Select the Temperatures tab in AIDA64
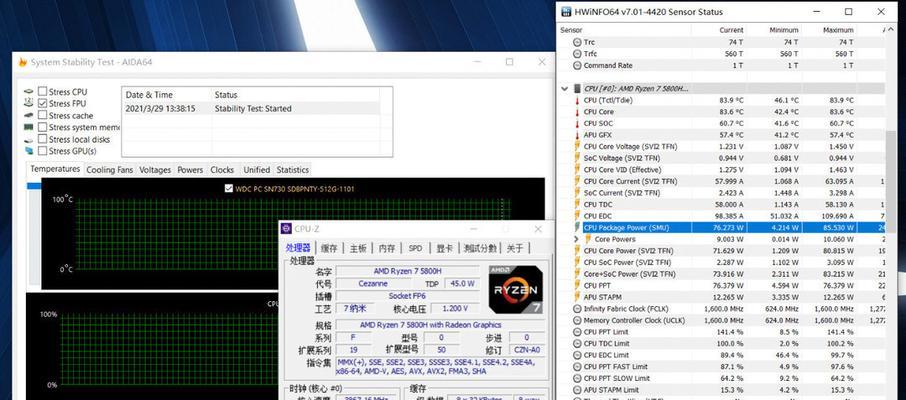Screen dimensions: 906x400 [x=55, y=169]
